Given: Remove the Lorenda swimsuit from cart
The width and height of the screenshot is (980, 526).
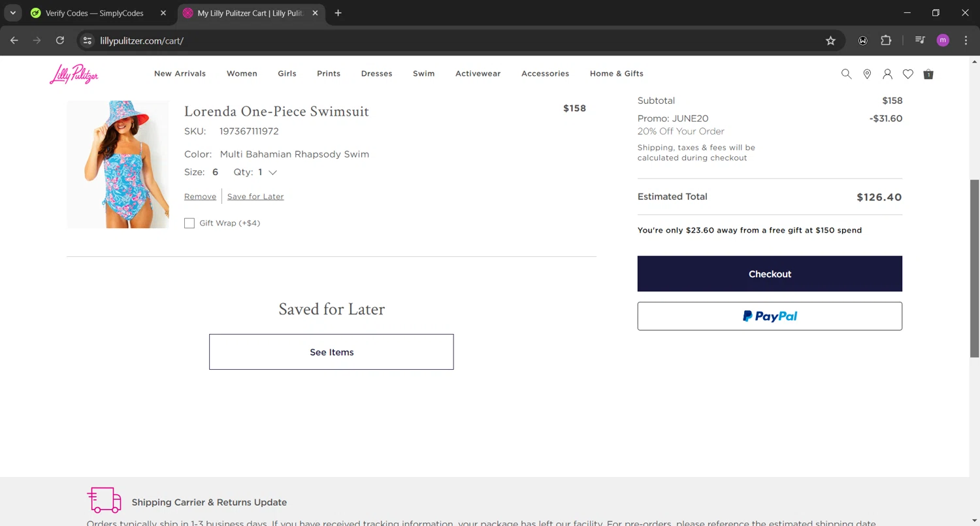Looking at the screenshot, I should (x=200, y=197).
